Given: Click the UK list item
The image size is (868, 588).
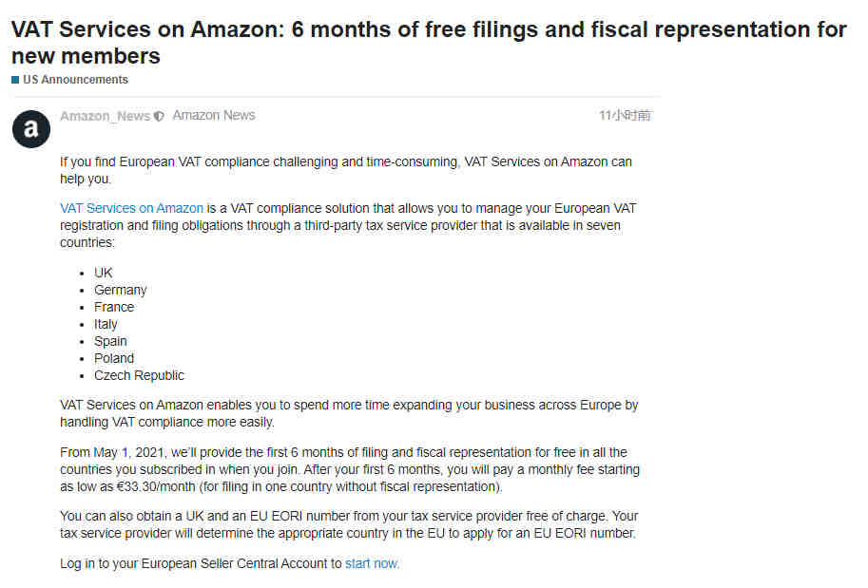Looking at the screenshot, I should (x=103, y=273).
